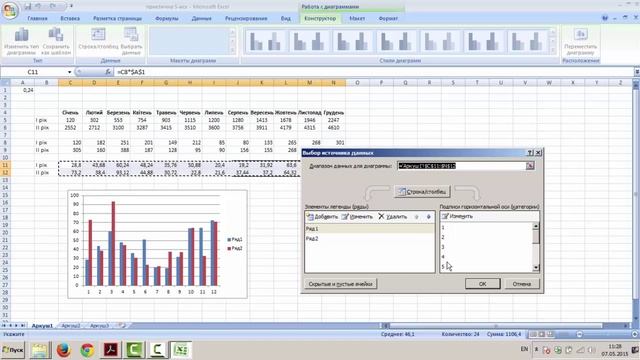Screen dimensions: 640x360
Task: Open the round Office button menu
Action: coord(9,10)
